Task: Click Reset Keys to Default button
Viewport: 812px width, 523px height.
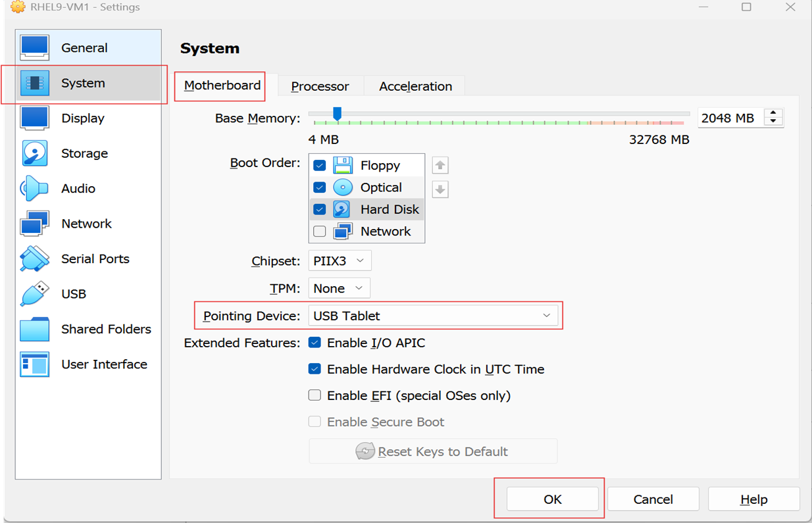Action: pyautogui.click(x=433, y=452)
